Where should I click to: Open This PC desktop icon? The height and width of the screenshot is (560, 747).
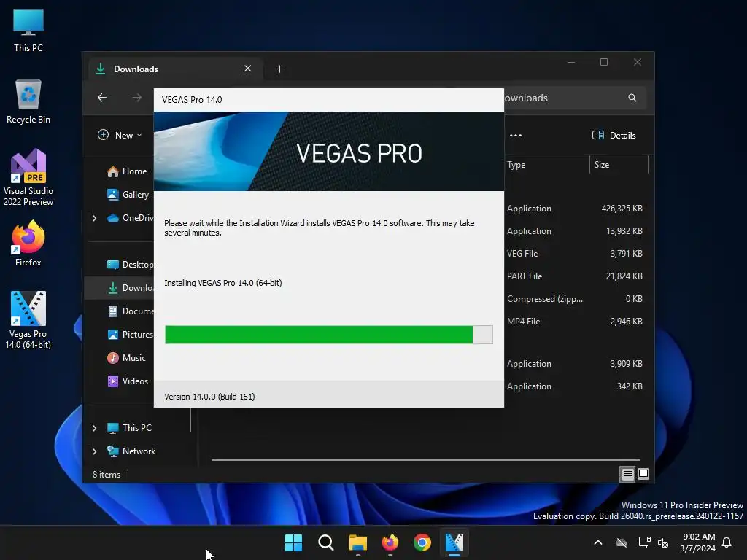[x=28, y=29]
